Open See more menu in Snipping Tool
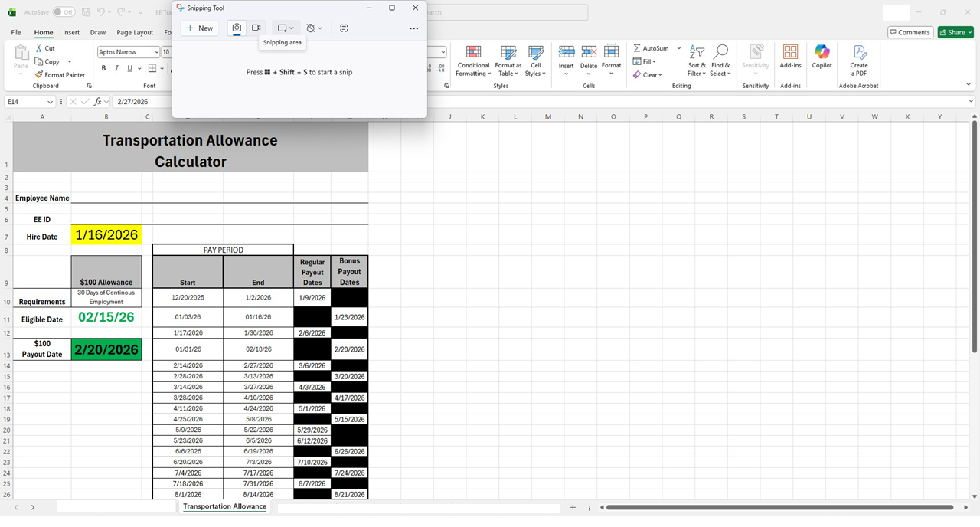This screenshot has height=527, width=980. [414, 28]
